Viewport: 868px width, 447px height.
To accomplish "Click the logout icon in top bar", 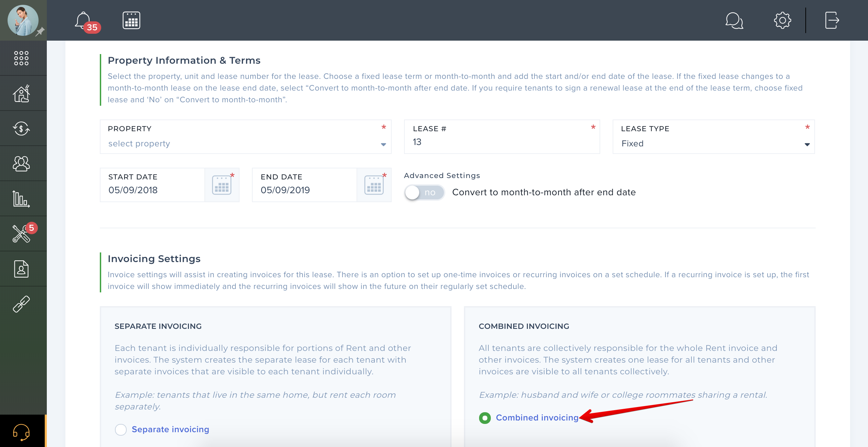I will coord(832,20).
